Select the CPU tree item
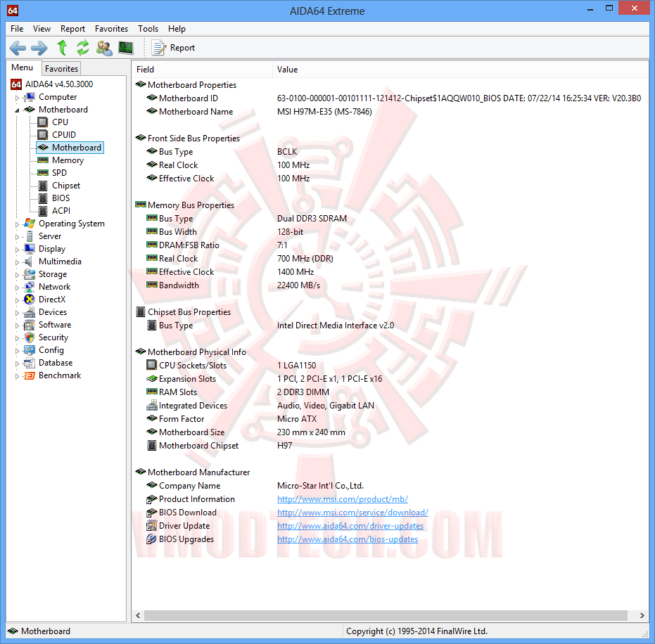655x644 pixels. pyautogui.click(x=60, y=122)
